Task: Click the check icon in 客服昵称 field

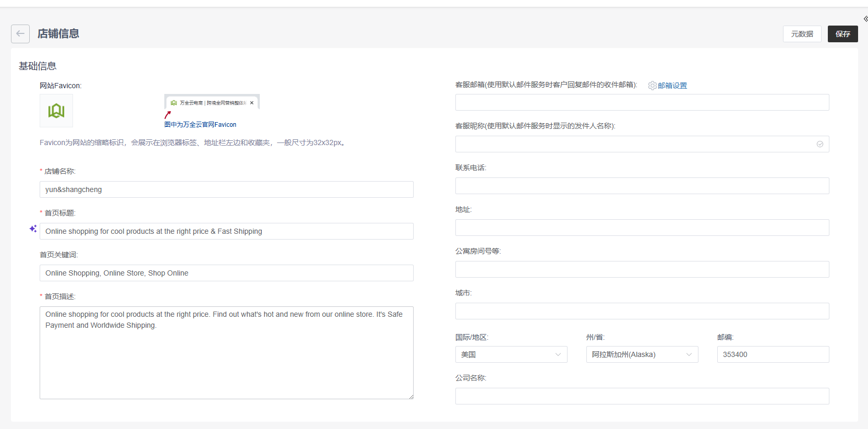Action: (819, 144)
